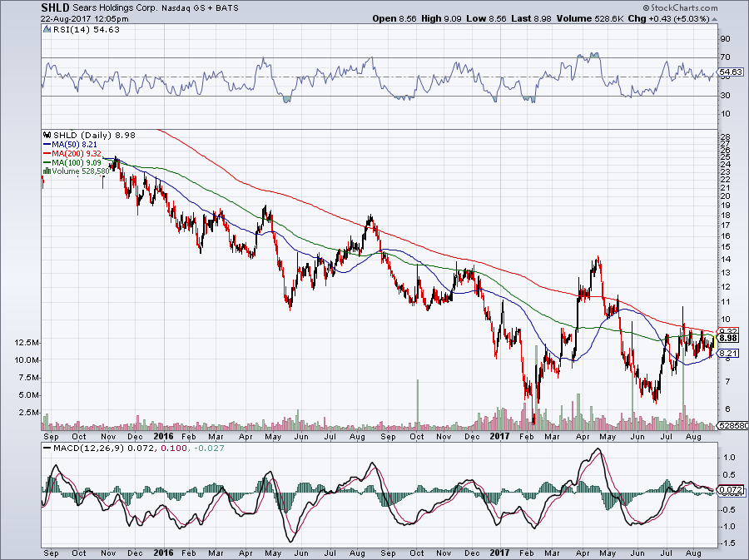This screenshot has height=560, width=749.
Task: Click the RSI(14) 54.63 legend label
Action: click(86, 30)
